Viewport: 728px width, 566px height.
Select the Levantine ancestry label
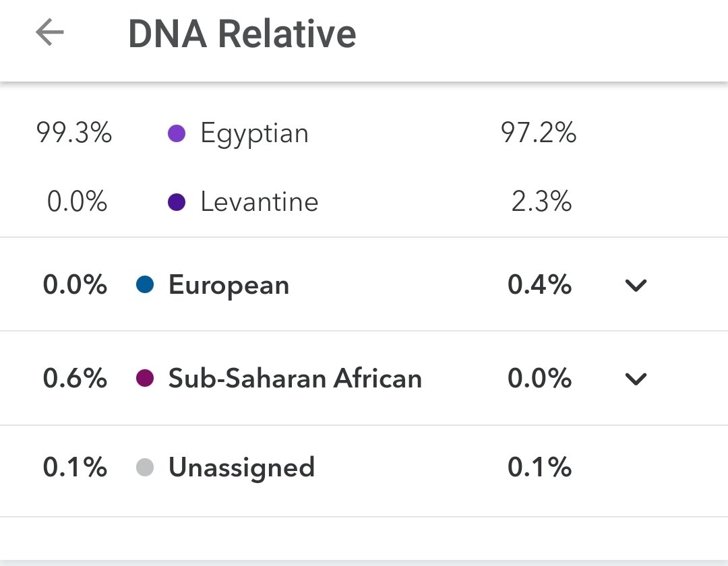259,202
